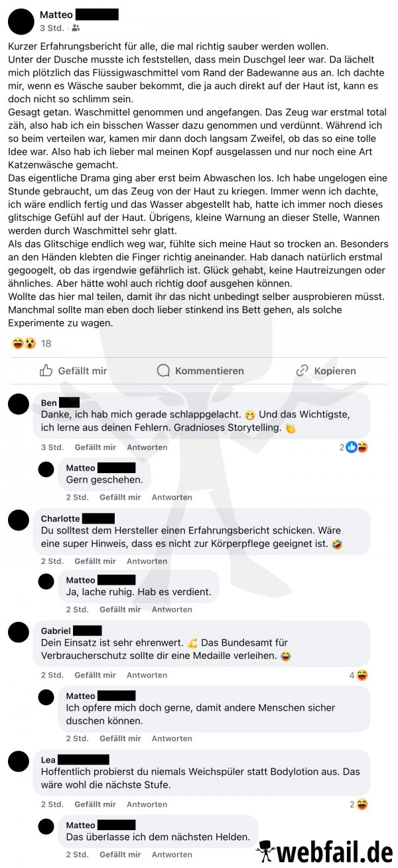Click the chain link Kopieren icon

pyautogui.click(x=302, y=370)
